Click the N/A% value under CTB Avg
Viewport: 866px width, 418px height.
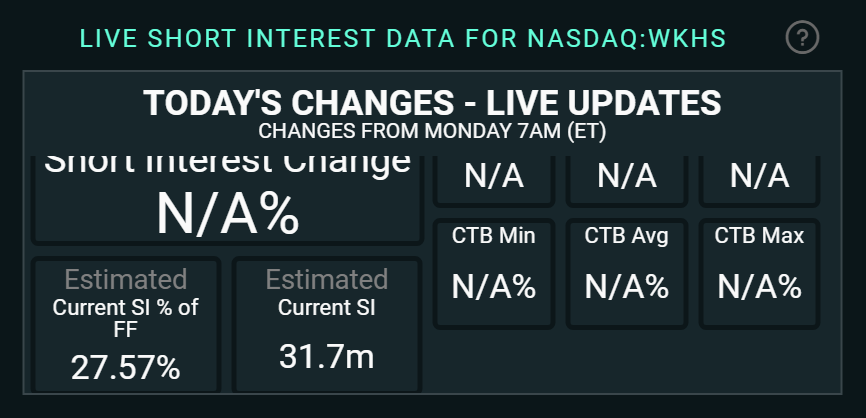(627, 287)
